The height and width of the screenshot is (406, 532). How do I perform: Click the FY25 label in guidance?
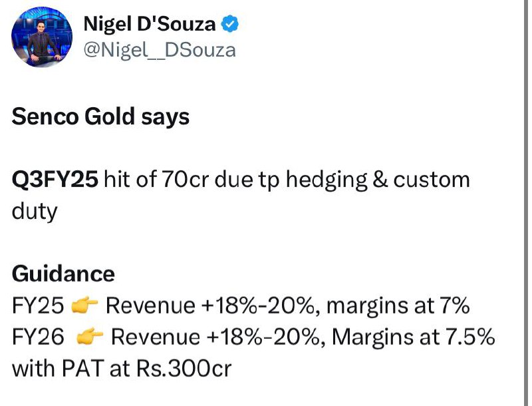pyautogui.click(x=38, y=305)
